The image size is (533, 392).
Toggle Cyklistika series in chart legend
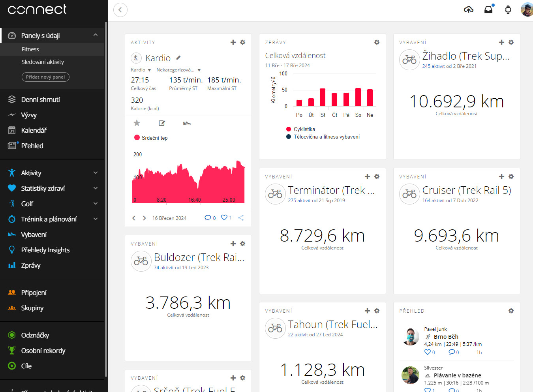point(300,129)
